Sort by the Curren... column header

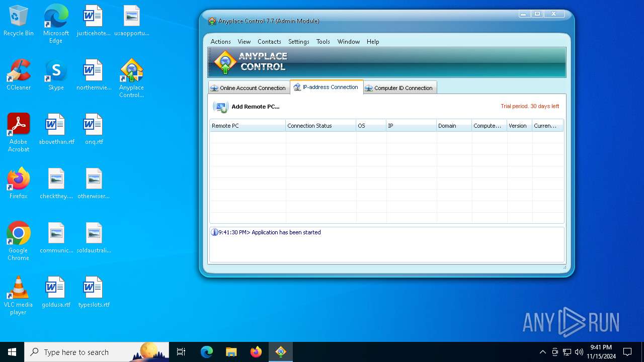click(547, 126)
